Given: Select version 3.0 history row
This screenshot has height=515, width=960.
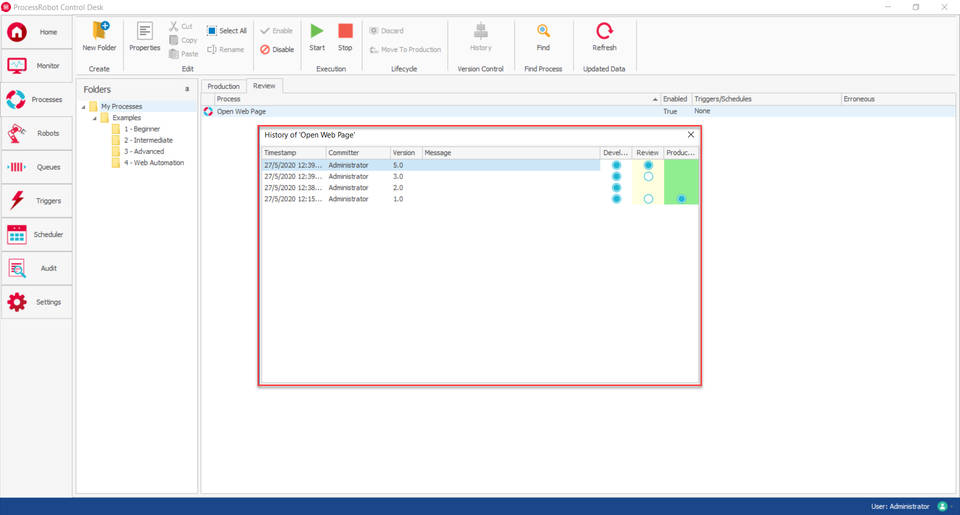Looking at the screenshot, I should click(x=480, y=176).
